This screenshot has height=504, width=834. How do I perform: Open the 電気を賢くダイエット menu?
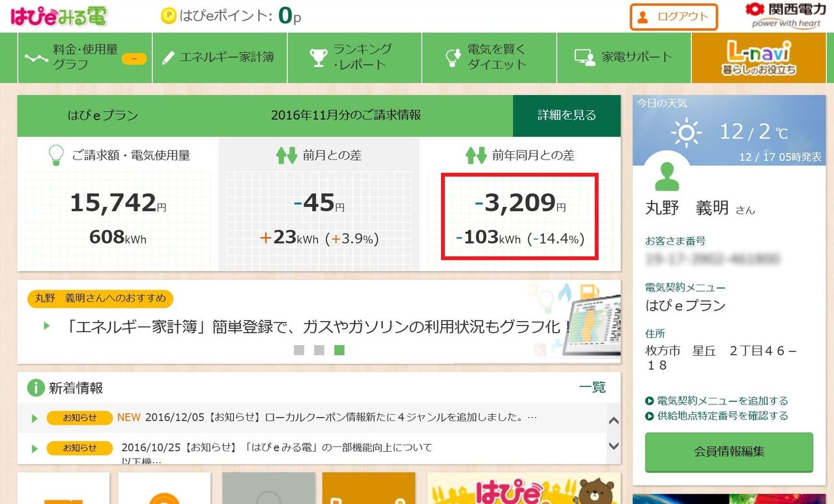[x=489, y=57]
